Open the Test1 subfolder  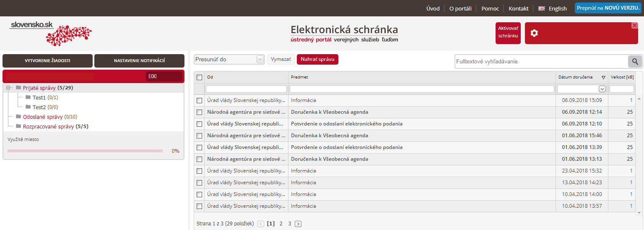[39, 97]
